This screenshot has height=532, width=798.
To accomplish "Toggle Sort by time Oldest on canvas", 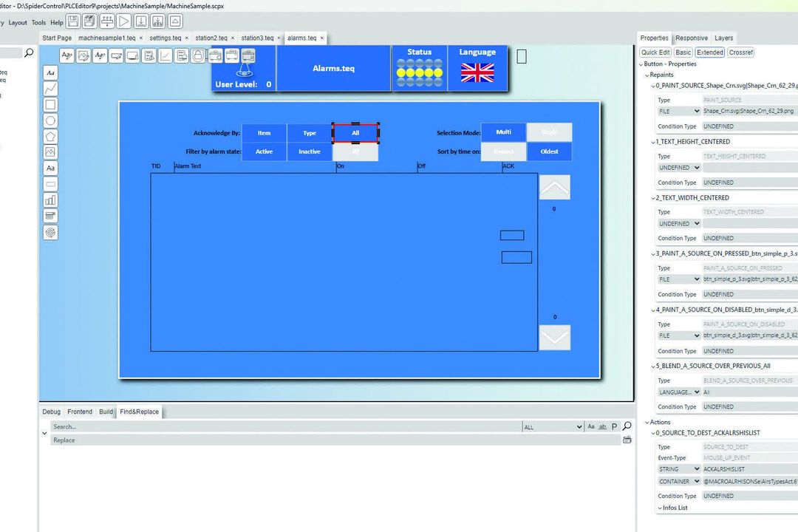I will pos(549,151).
